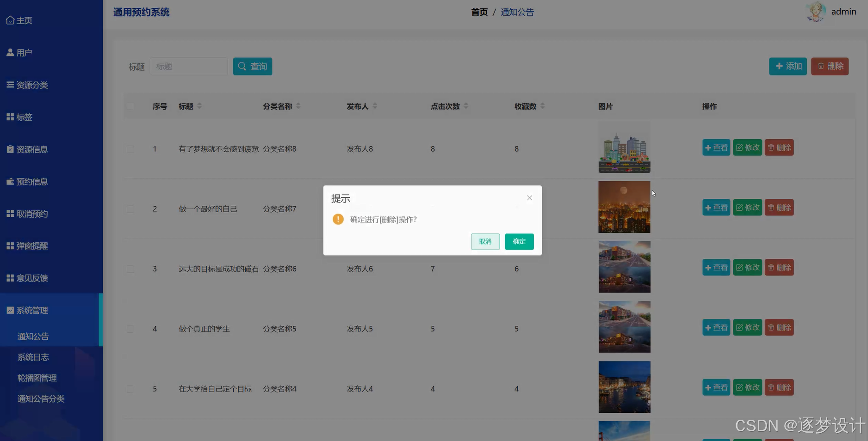Click the title 有了梦想就不会感到疲惫

click(x=219, y=149)
